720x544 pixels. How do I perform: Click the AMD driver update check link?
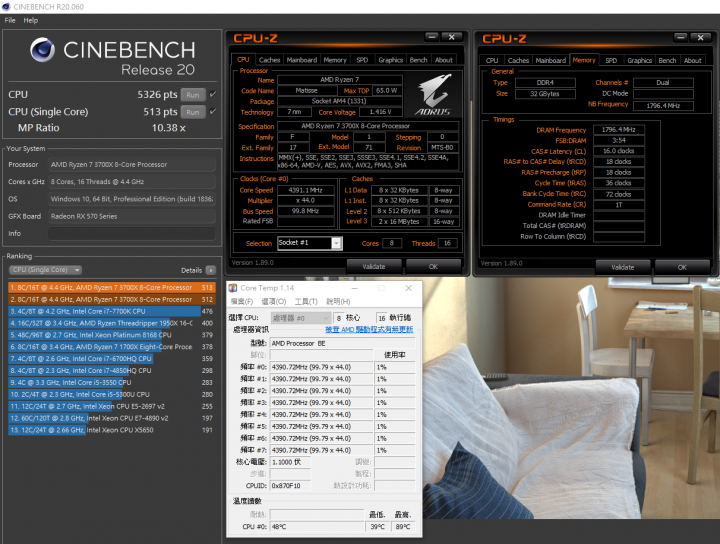[369, 329]
